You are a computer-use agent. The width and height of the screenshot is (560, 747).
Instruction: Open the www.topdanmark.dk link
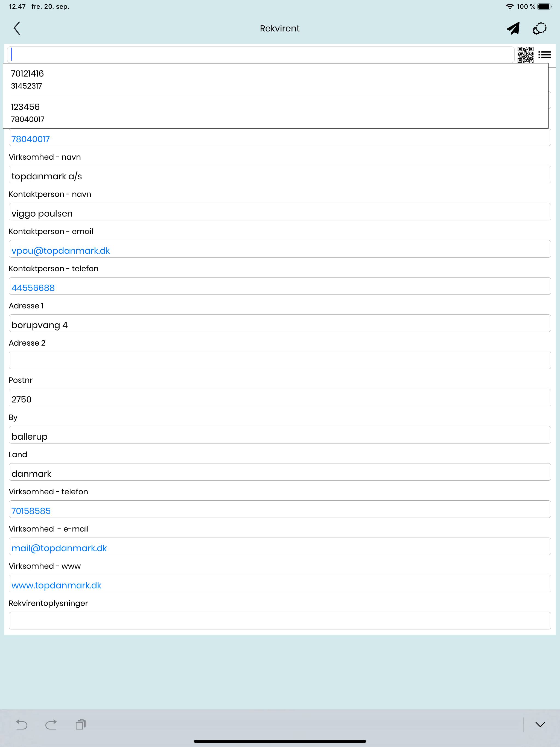point(56,585)
